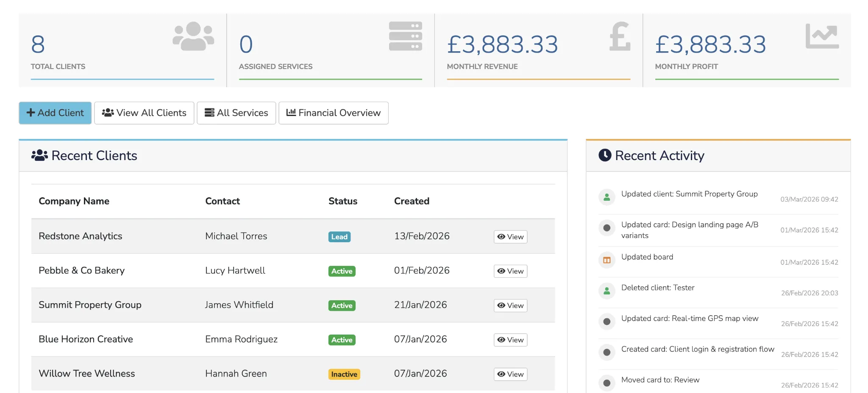Image resolution: width=868 pixels, height=393 pixels.
Task: View the Willow Tree Wellness client
Action: pos(510,374)
